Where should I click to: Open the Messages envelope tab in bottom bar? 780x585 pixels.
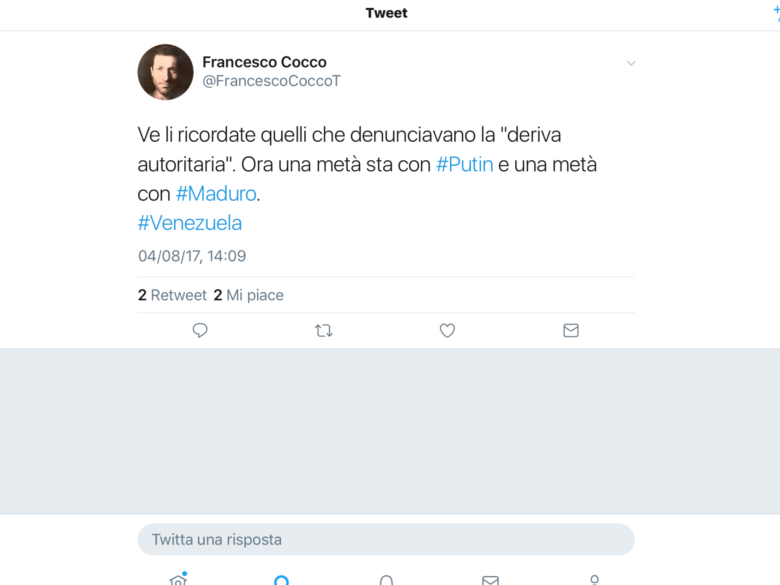[x=490, y=580]
